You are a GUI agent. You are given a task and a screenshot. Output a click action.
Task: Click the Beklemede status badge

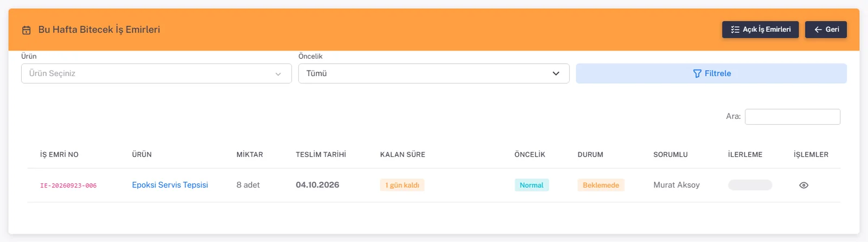601,185
